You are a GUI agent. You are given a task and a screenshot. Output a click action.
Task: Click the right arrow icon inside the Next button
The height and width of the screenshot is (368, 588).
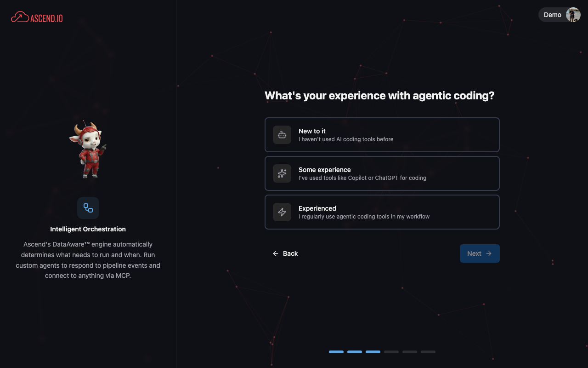coord(488,253)
